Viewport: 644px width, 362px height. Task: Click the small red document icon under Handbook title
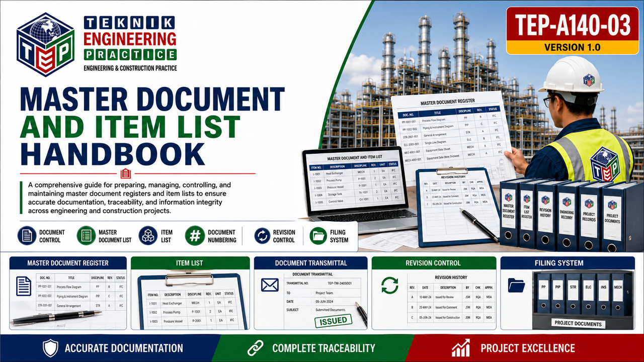[x=126, y=174]
